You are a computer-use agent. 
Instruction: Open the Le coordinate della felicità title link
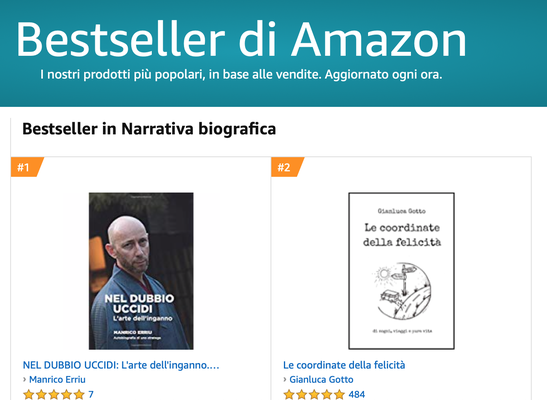344,365
